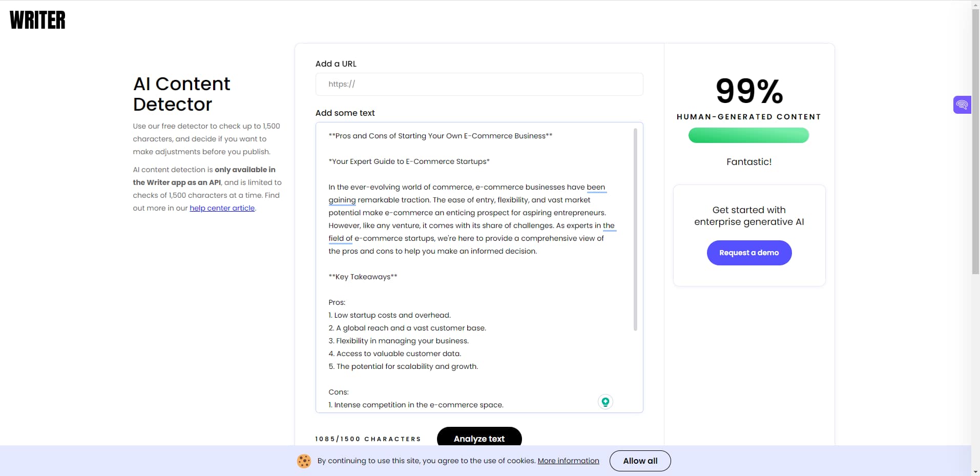The image size is (980, 476).
Task: Click the 1085/1500 characters counter
Action: [368, 439]
